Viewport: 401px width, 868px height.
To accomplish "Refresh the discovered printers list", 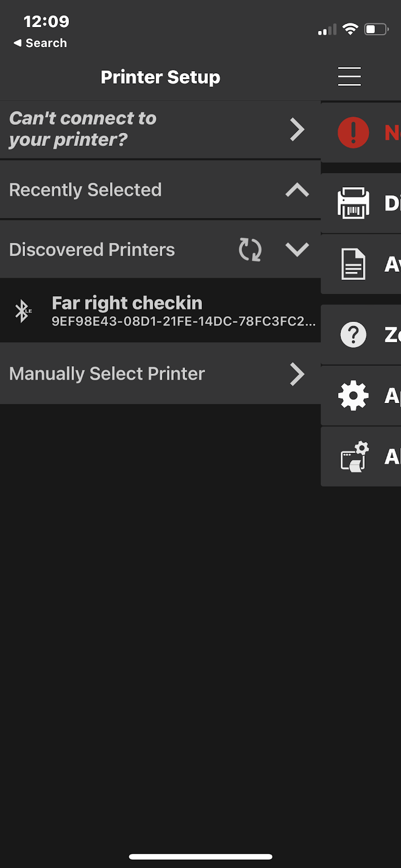I will 250,250.
